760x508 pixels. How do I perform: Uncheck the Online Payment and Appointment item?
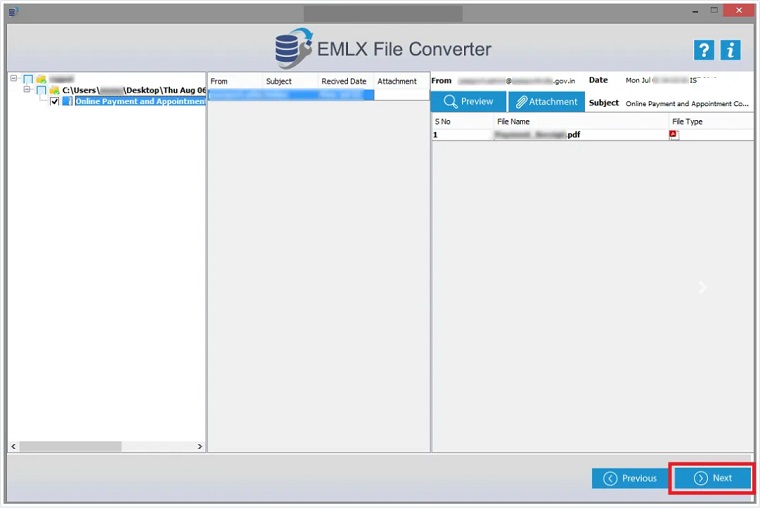[54, 101]
